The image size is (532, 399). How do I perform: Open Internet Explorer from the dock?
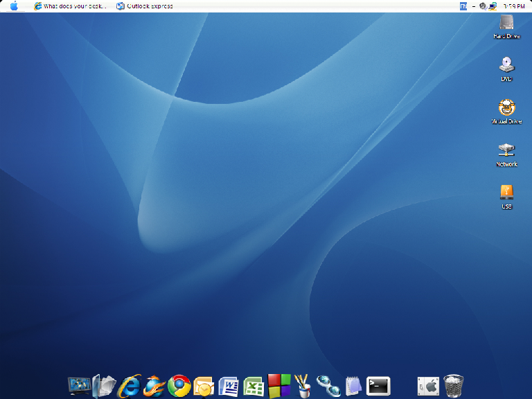coord(129,385)
